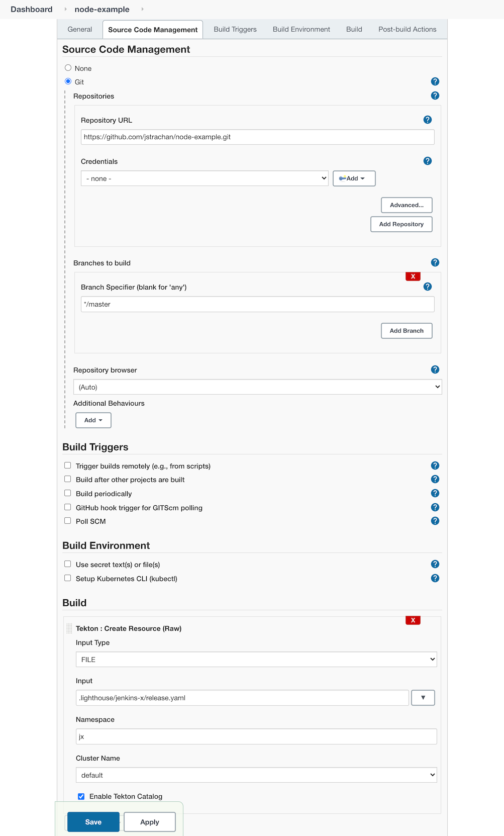Show help for Poll SCM trigger
This screenshot has height=836, width=504.
435,521
